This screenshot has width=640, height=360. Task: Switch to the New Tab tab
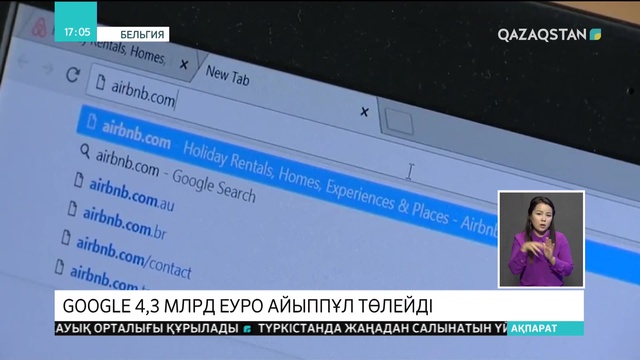pyautogui.click(x=227, y=75)
